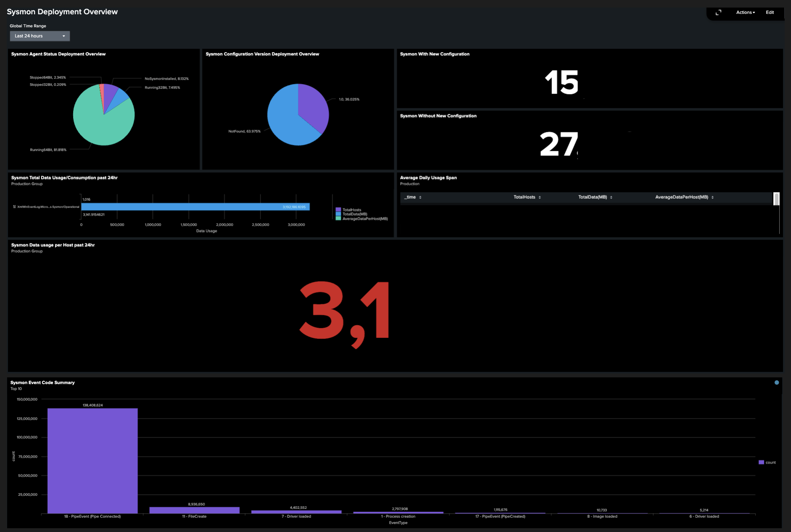Sort table by TotalHosts column

click(x=527, y=197)
